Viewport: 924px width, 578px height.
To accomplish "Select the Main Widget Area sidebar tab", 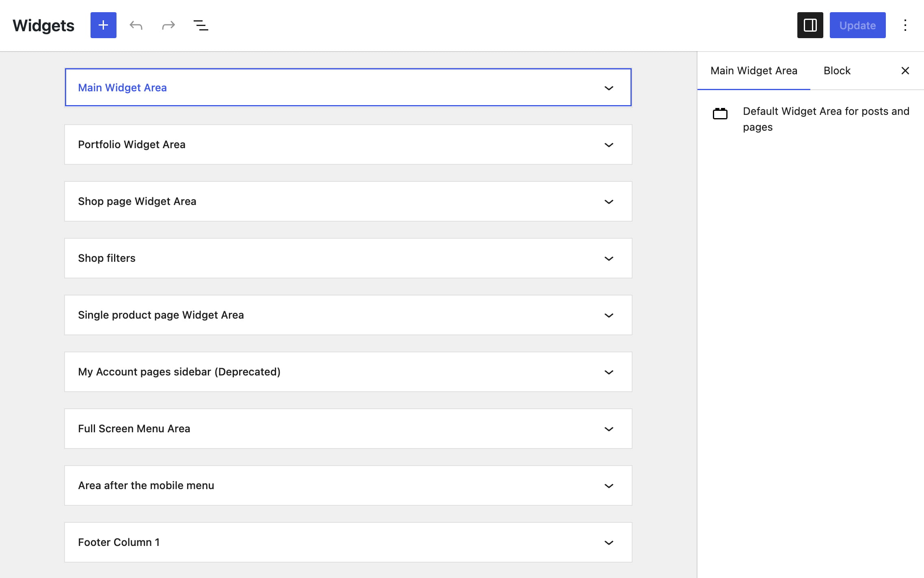I will point(754,71).
